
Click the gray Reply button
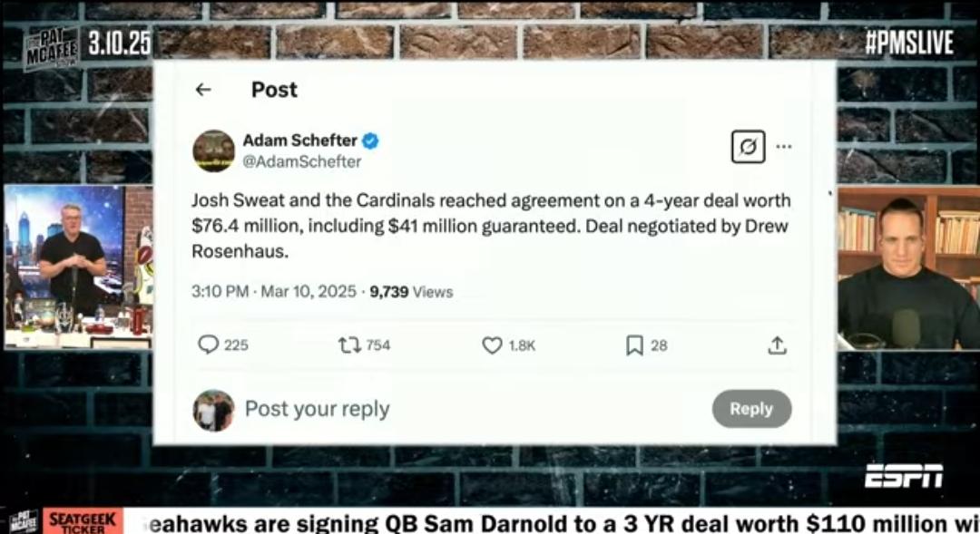tap(752, 409)
